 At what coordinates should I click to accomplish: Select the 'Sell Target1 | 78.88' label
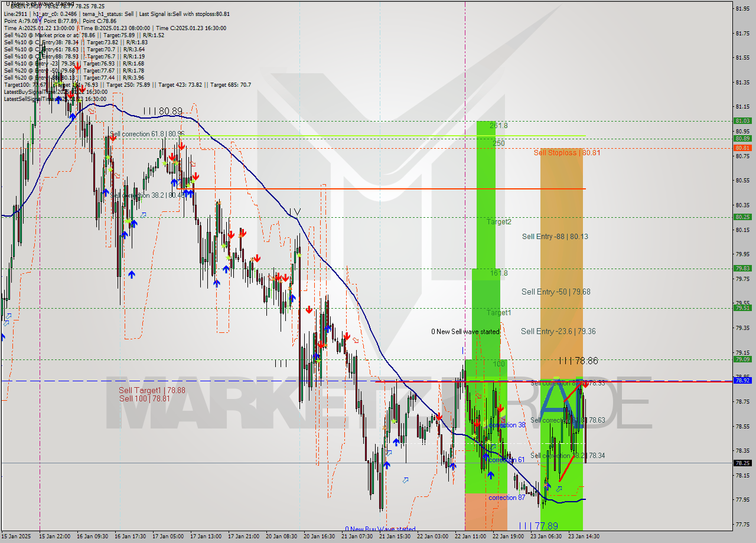tap(152, 390)
